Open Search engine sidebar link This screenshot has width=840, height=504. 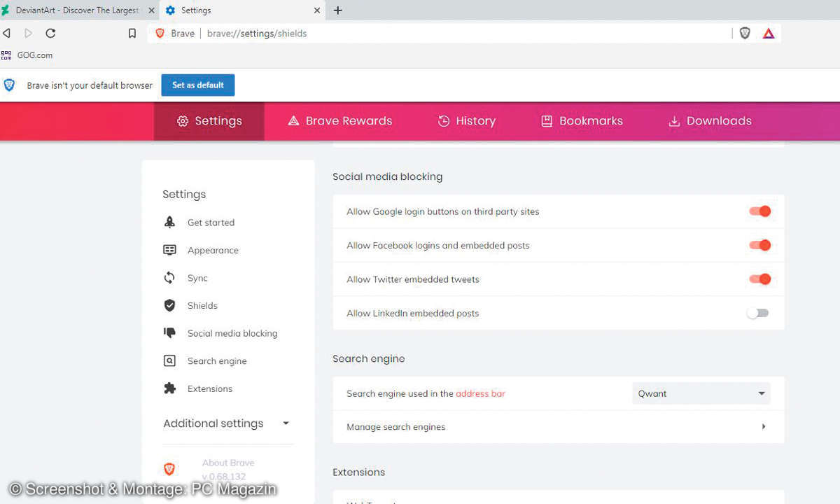[x=217, y=361]
